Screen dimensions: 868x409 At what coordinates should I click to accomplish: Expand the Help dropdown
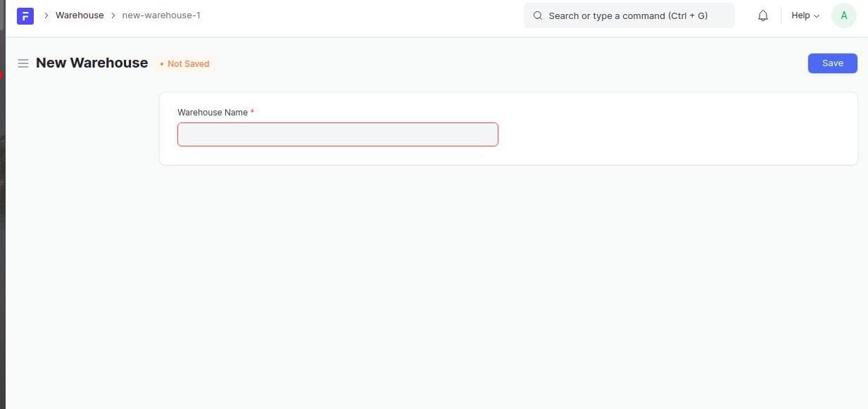click(805, 15)
